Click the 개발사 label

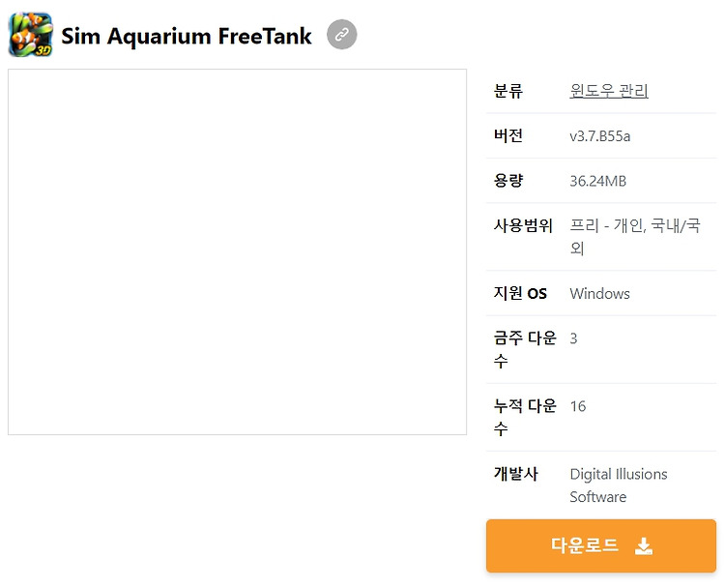(515, 474)
